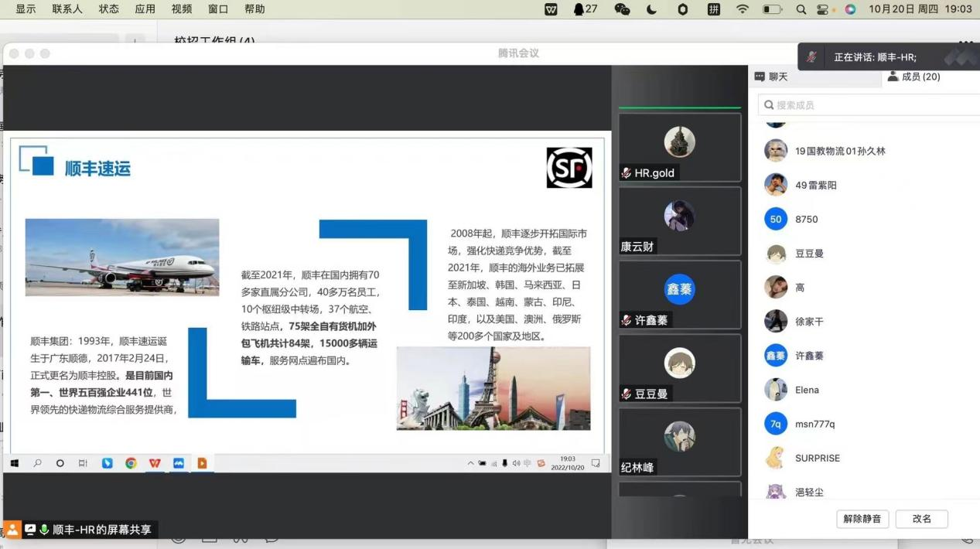Image resolution: width=980 pixels, height=549 pixels.
Task: Open Control Center in the menu bar
Action: [x=822, y=9]
